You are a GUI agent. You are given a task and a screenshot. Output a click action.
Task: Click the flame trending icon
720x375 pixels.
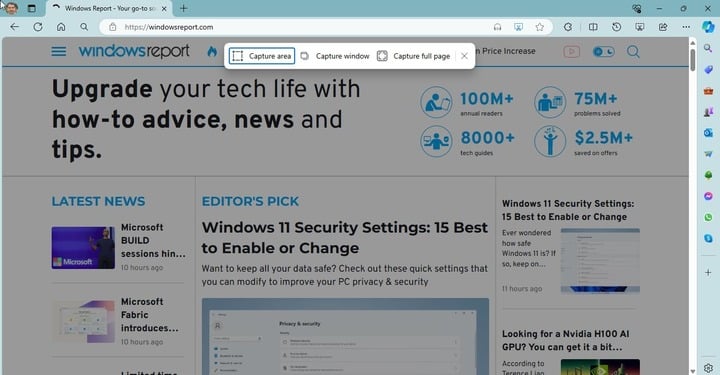point(212,51)
